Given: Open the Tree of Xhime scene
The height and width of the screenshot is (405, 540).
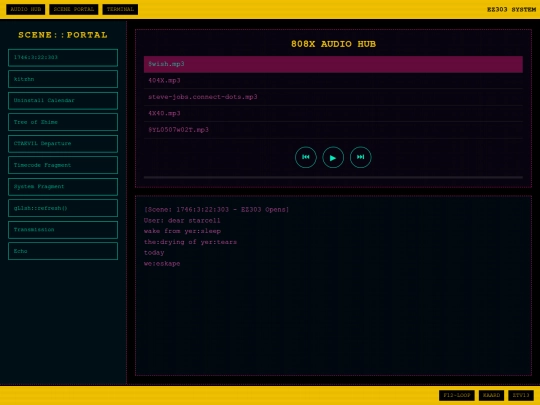Looking at the screenshot, I should coord(63,122).
